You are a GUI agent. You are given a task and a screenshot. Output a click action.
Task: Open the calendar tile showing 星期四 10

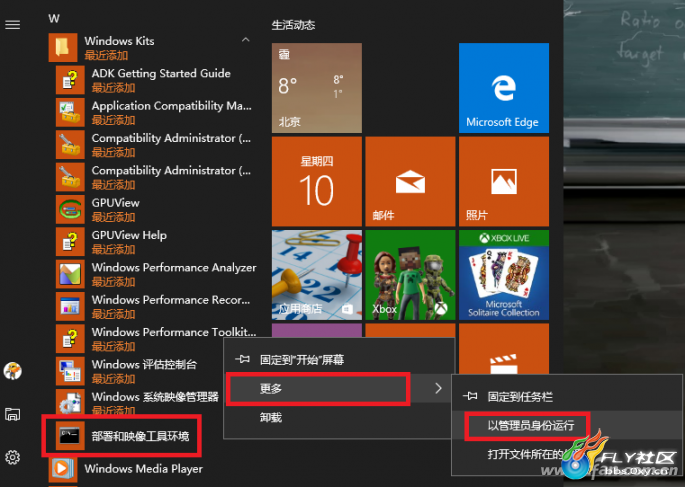click(x=317, y=181)
